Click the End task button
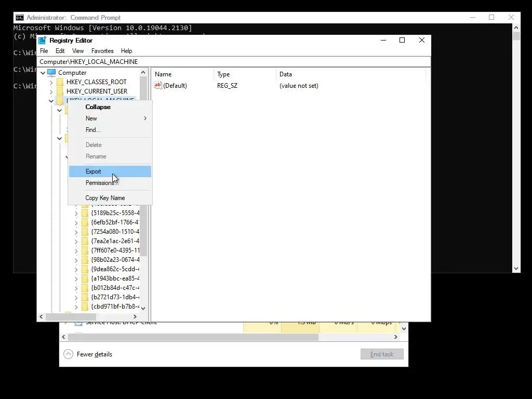The image size is (532, 399). tap(382, 354)
